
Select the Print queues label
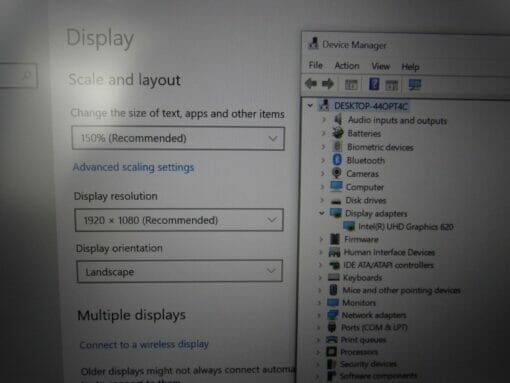(x=363, y=340)
